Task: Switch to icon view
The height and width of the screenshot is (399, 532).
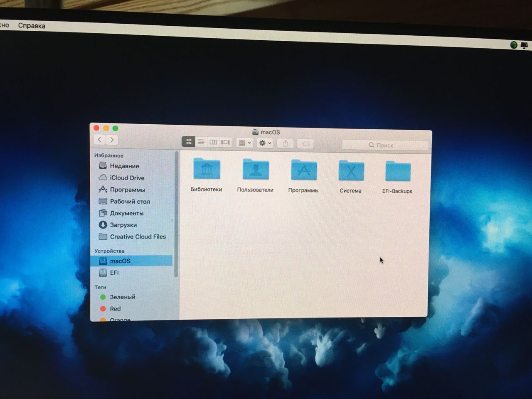Action: tap(189, 142)
